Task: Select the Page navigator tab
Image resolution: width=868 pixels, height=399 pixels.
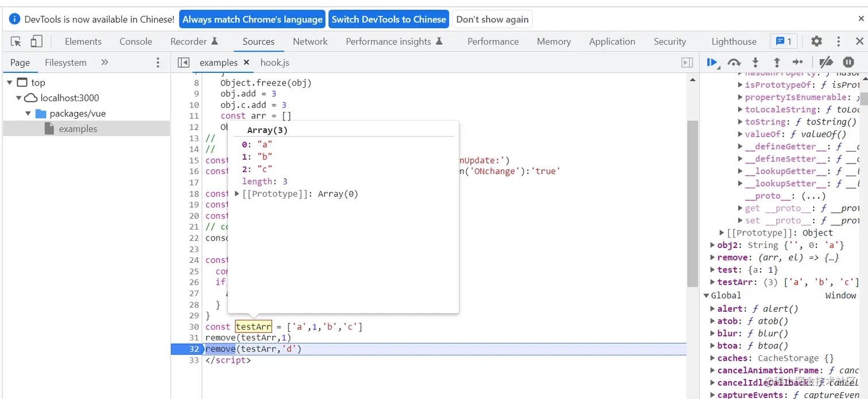Action: (20, 63)
